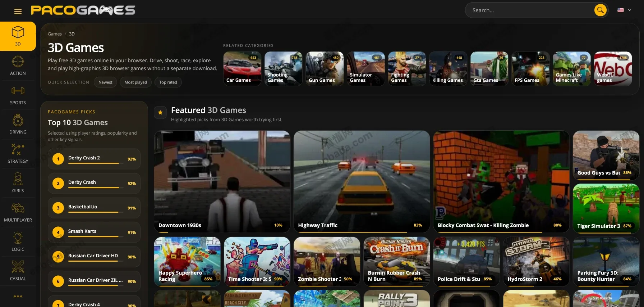Open the language flag dropdown
This screenshot has height=307, width=644.
624,10
